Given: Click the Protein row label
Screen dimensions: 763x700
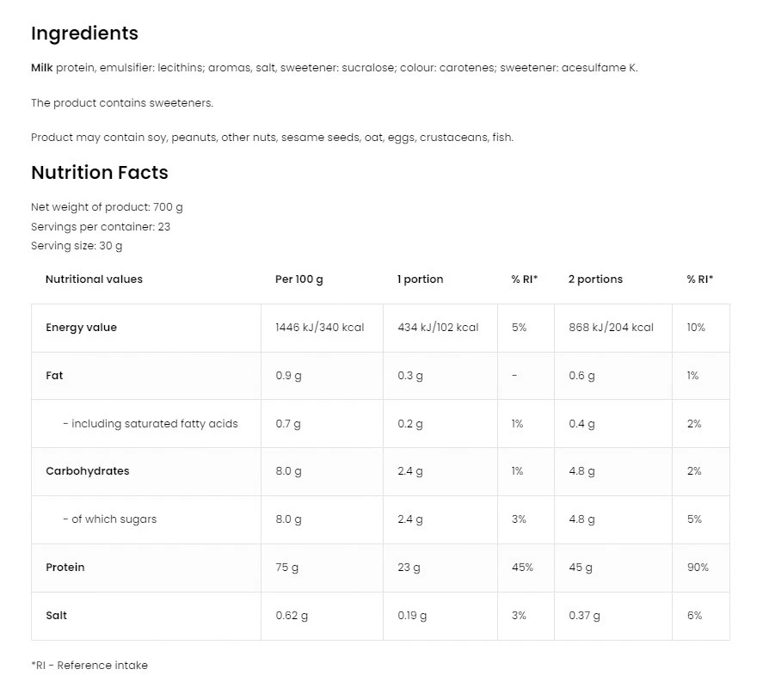Looking at the screenshot, I should point(65,568).
